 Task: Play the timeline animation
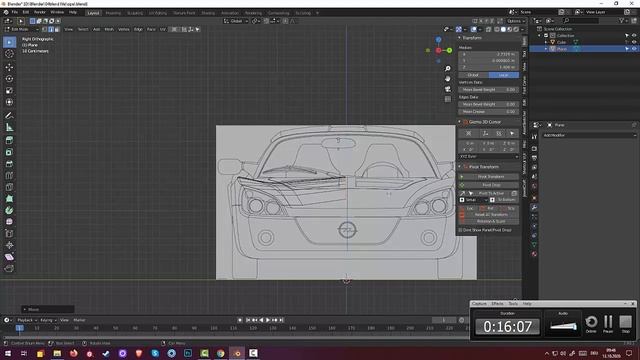point(268,320)
